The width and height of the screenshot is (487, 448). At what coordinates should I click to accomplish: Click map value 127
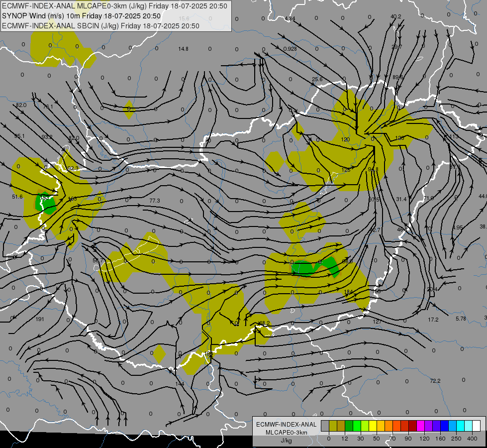377,322
